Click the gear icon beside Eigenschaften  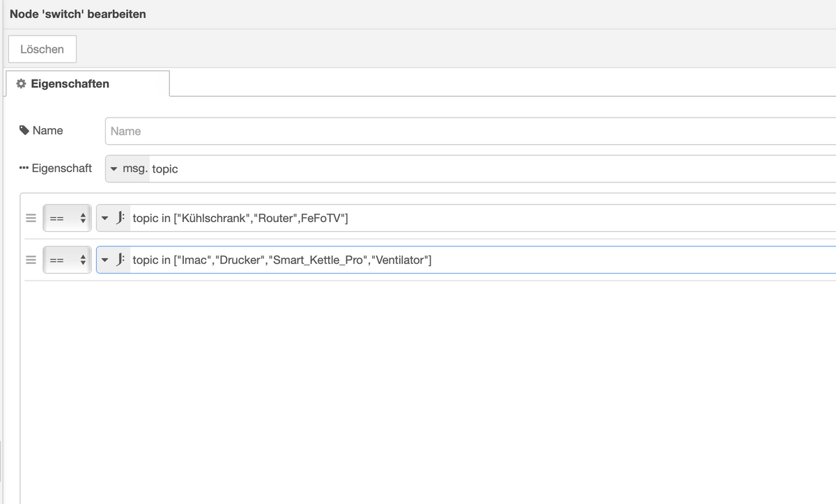pyautogui.click(x=21, y=84)
